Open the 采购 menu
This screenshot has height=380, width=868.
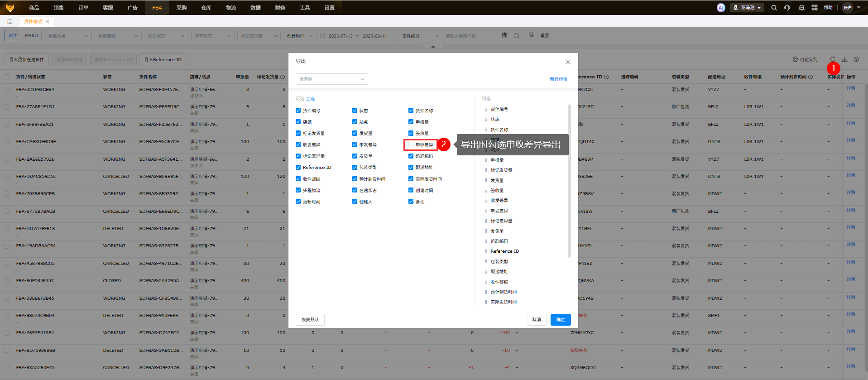pyautogui.click(x=182, y=8)
